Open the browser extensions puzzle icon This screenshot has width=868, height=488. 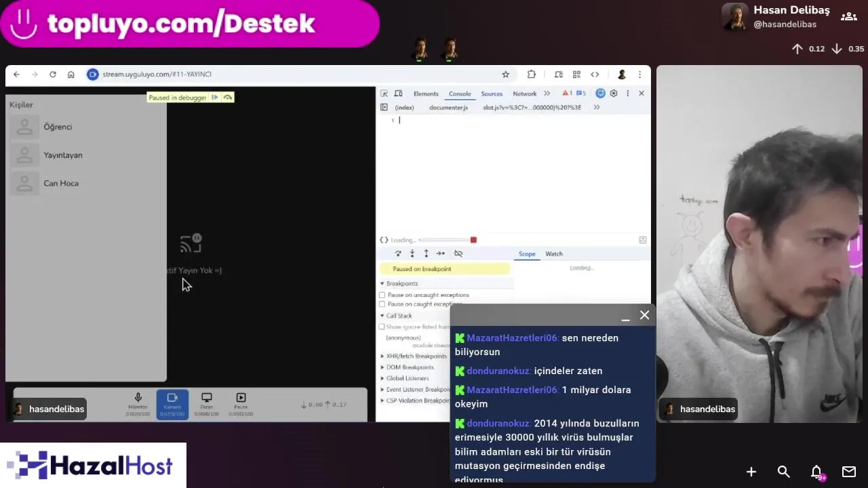532,75
